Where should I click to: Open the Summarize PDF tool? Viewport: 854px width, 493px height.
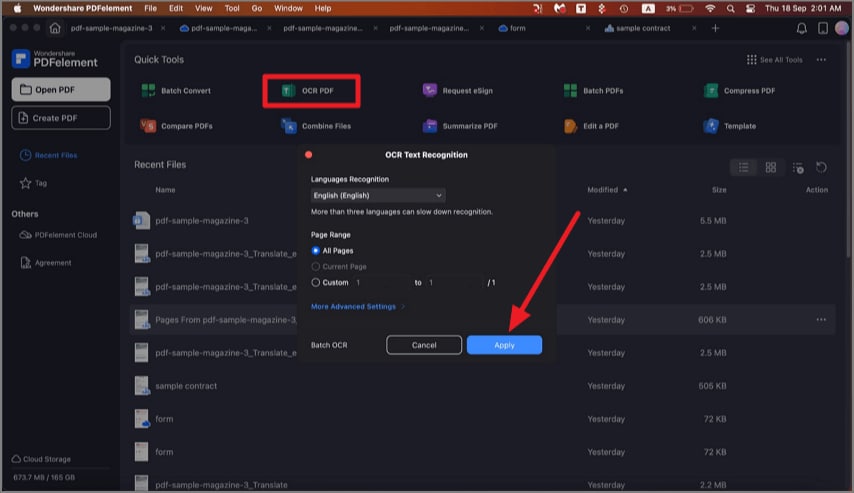point(460,126)
